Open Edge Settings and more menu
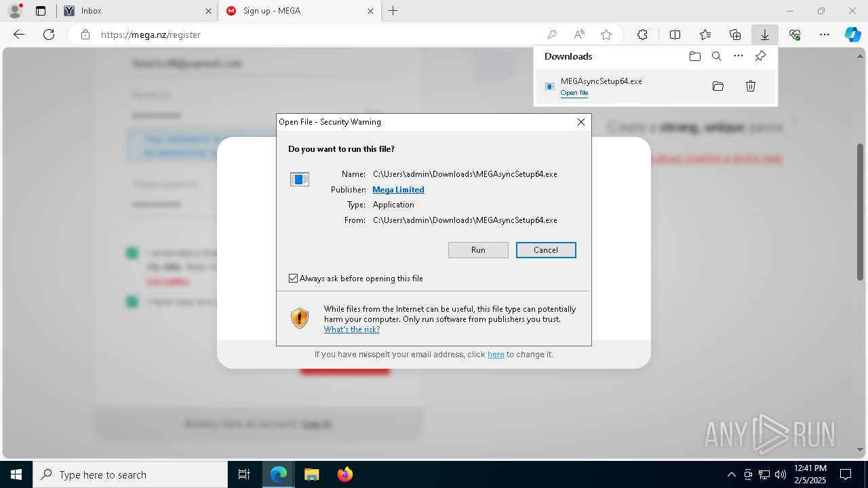The height and width of the screenshot is (488, 868). 825,35
